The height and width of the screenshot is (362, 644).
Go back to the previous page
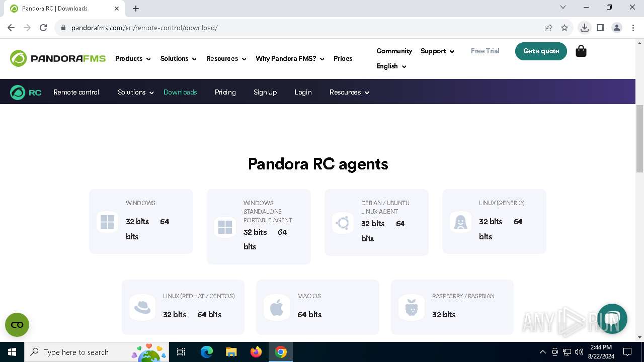click(11, 28)
